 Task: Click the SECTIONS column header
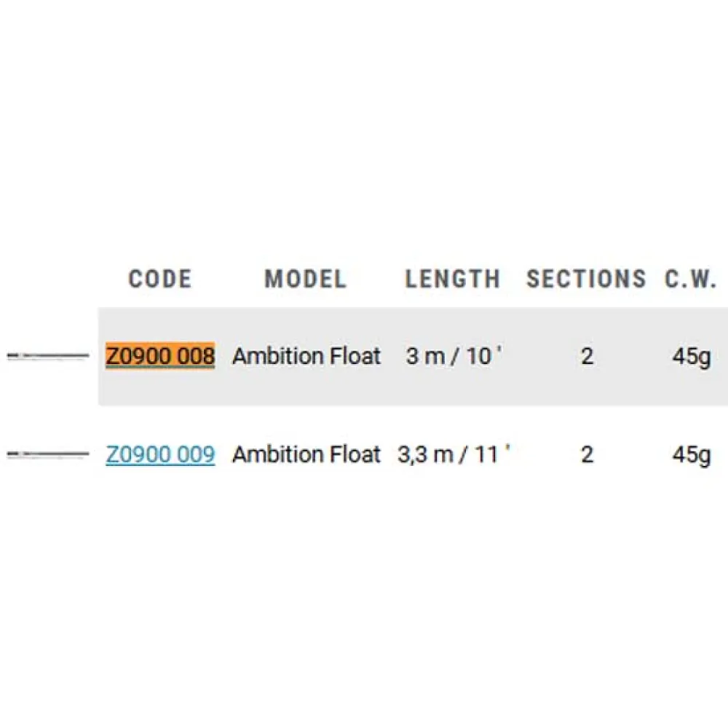(x=586, y=279)
